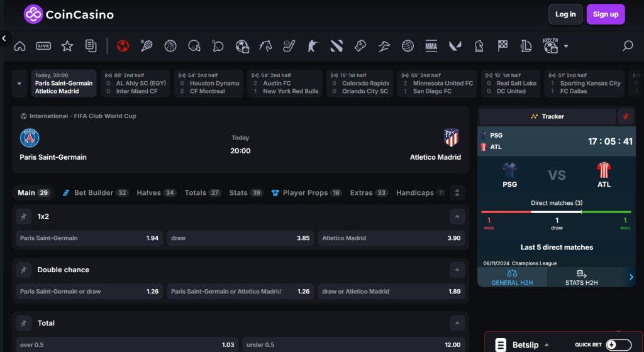Collapse the left sidebar arrow
644x352 pixels.
coord(4,38)
